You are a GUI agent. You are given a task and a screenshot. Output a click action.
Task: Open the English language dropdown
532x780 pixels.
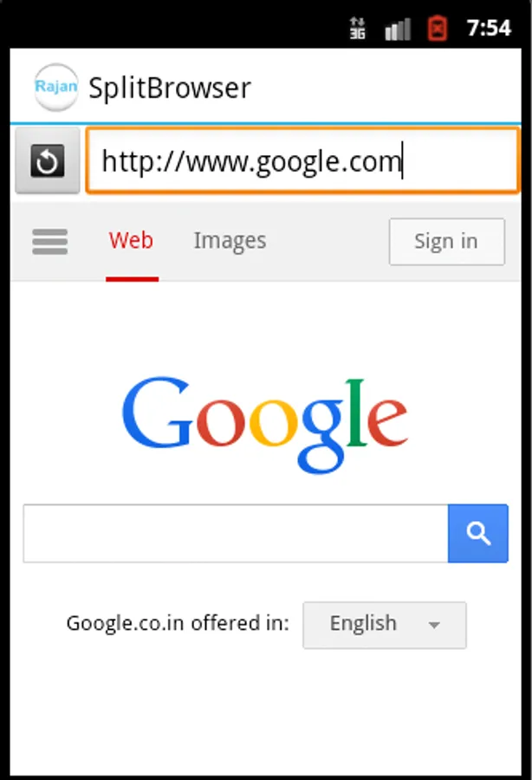pos(385,625)
